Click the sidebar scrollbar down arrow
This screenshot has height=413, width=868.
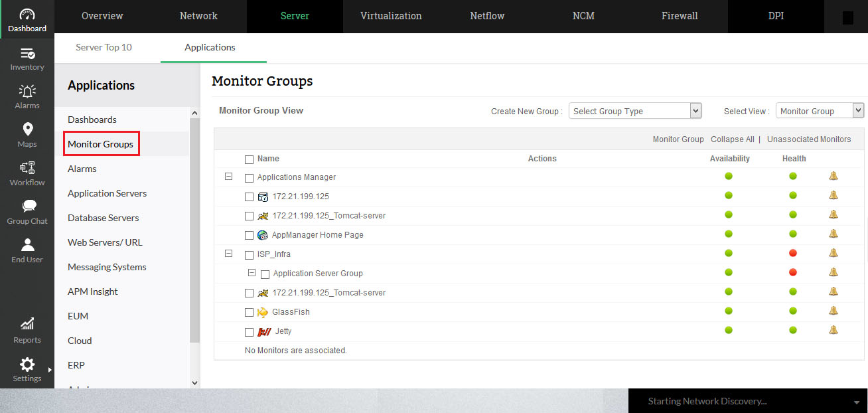click(x=194, y=382)
